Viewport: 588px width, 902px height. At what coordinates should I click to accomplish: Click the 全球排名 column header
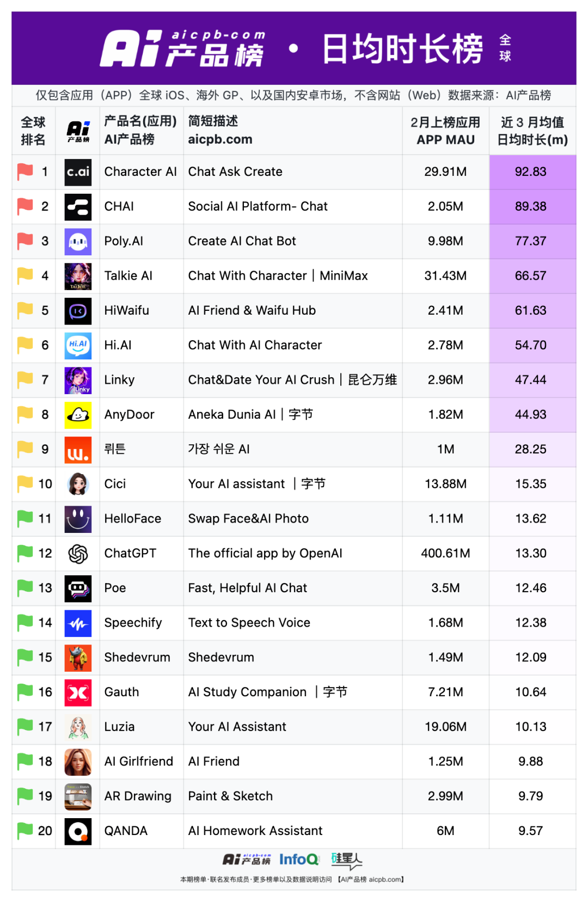coord(33,131)
